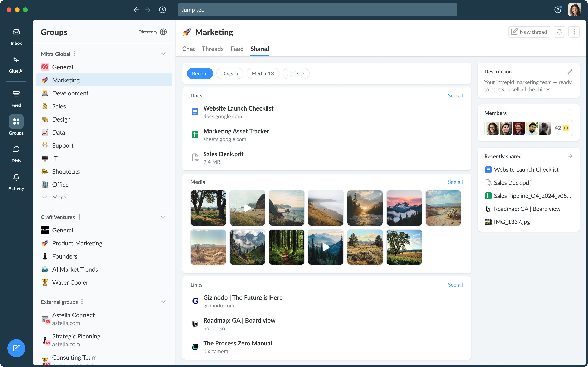Click the compose button at bottom left
The width and height of the screenshot is (588, 367).
(x=16, y=348)
